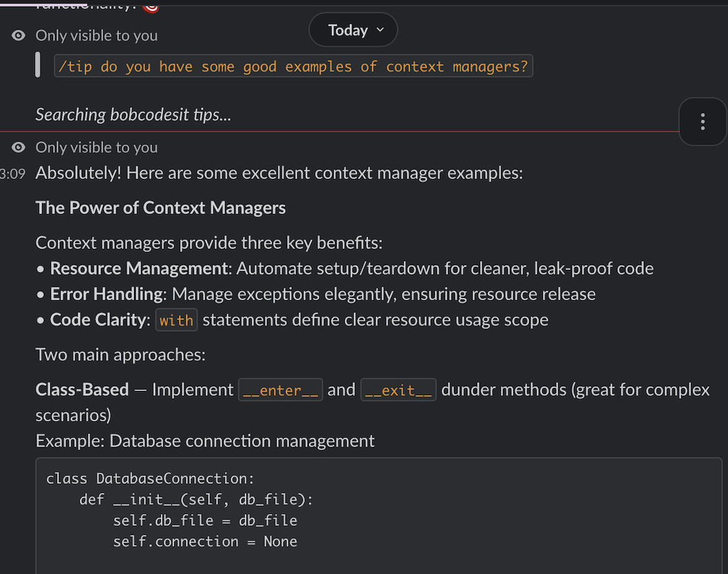Click the 'with' inline code snippet

pyautogui.click(x=176, y=320)
